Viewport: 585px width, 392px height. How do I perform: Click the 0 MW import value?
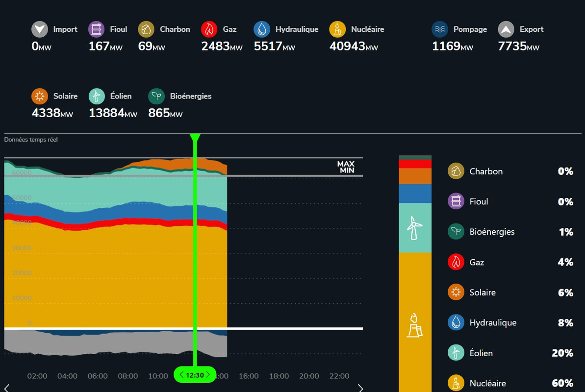[x=41, y=46]
